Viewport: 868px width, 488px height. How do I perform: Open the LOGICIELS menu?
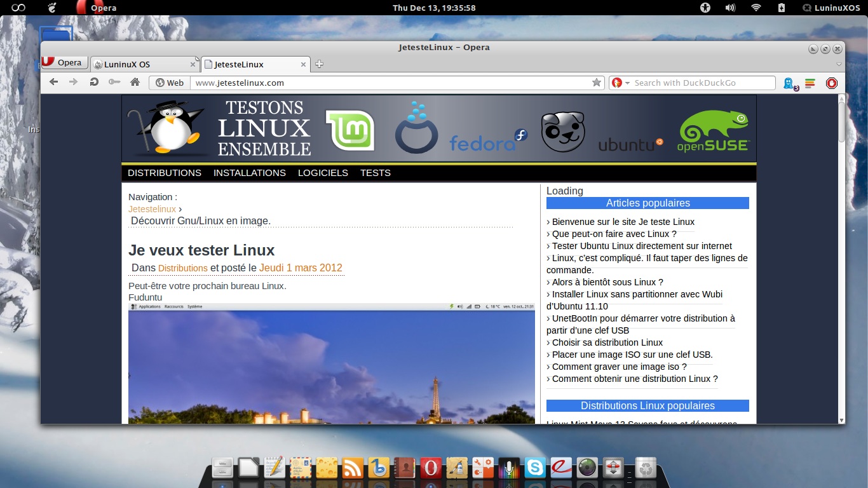tap(323, 173)
